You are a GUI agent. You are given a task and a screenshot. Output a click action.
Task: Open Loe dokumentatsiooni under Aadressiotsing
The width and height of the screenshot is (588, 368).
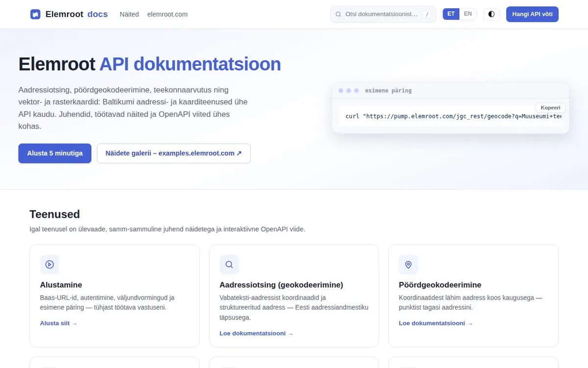point(256,333)
